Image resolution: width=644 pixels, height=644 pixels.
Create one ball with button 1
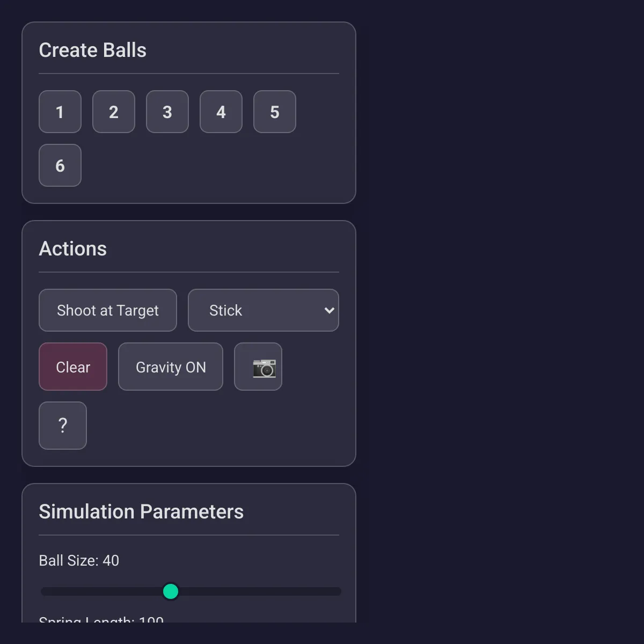pos(60,112)
